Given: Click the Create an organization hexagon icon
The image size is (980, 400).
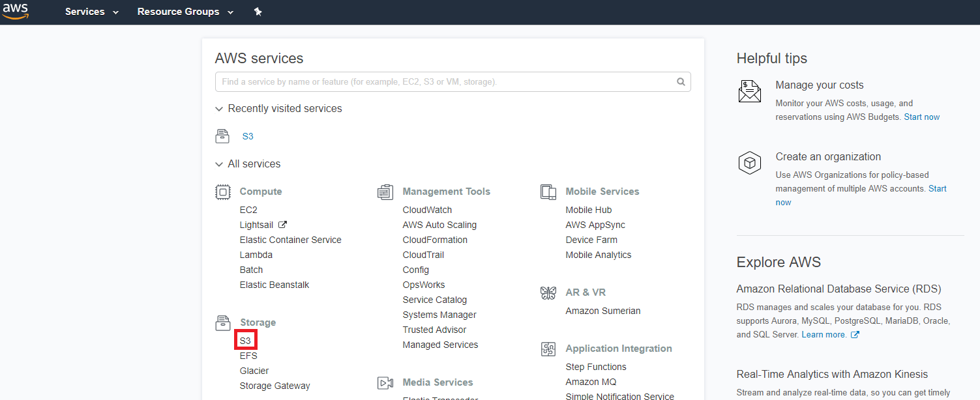Looking at the screenshot, I should (750, 163).
